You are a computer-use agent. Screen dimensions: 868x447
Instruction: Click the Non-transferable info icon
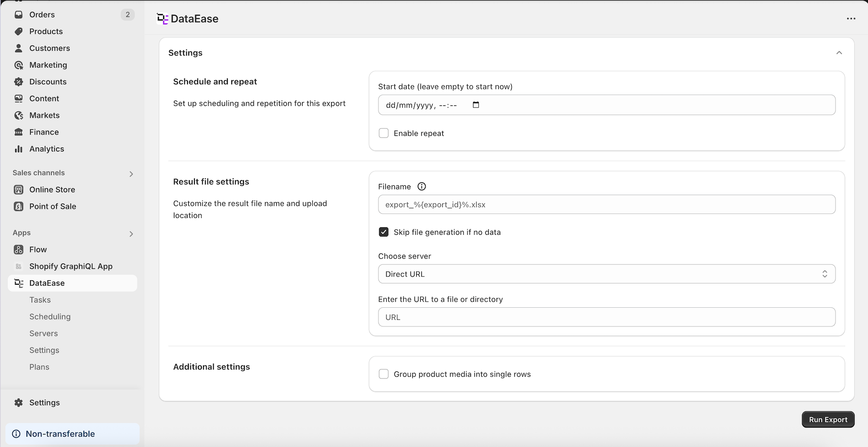tap(16, 434)
